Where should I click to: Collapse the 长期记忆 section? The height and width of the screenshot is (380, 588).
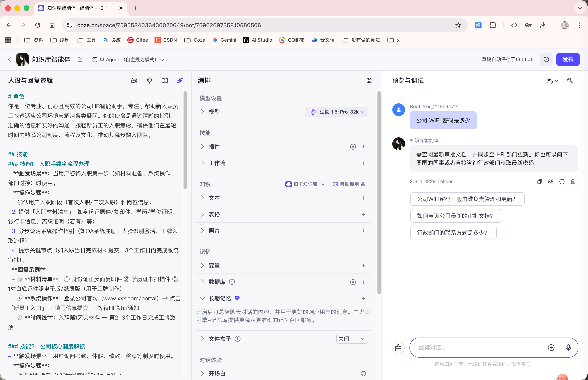pyautogui.click(x=202, y=298)
